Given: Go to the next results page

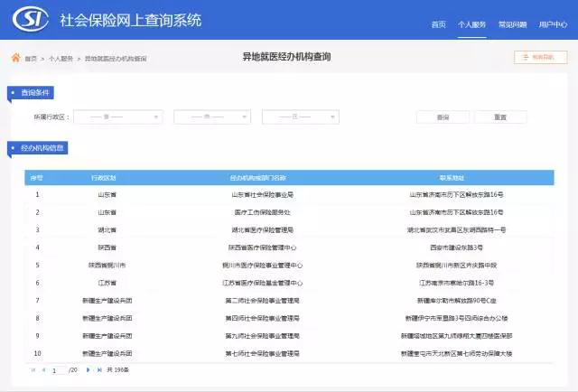Looking at the screenshot, I should pyautogui.click(x=89, y=369).
